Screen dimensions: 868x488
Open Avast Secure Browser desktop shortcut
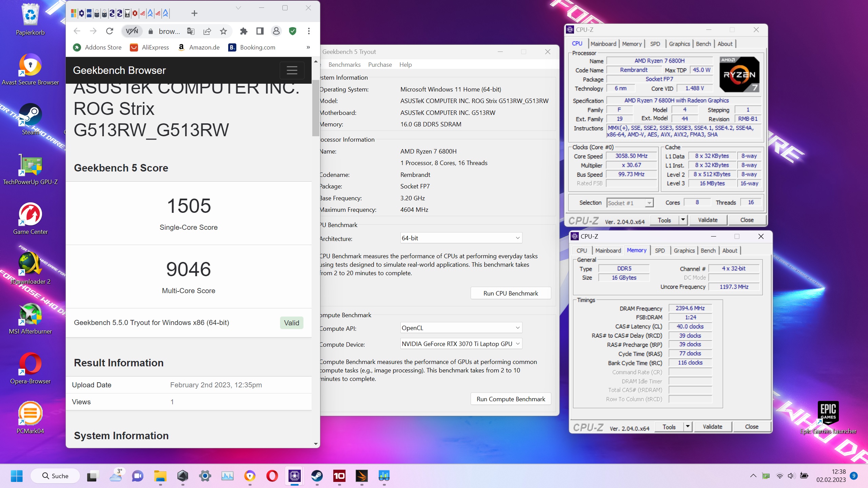click(x=30, y=69)
